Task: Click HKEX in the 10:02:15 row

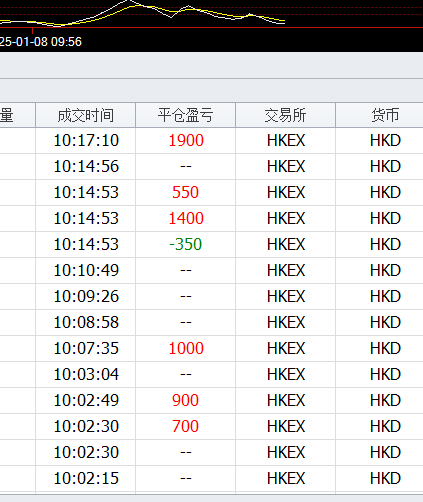Action: 286,478
